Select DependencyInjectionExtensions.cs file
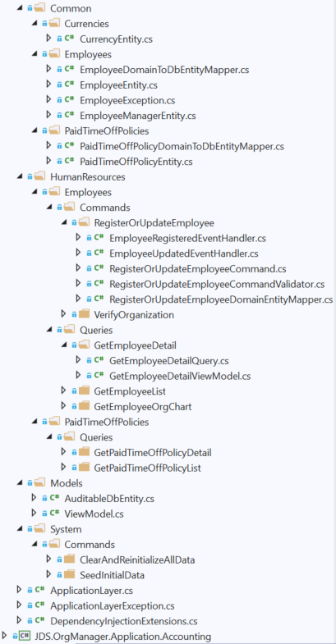336x644 pixels. [124, 621]
